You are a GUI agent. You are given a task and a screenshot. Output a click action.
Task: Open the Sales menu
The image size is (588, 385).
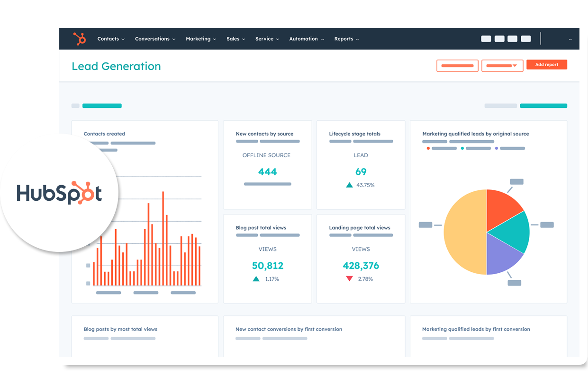(x=235, y=39)
